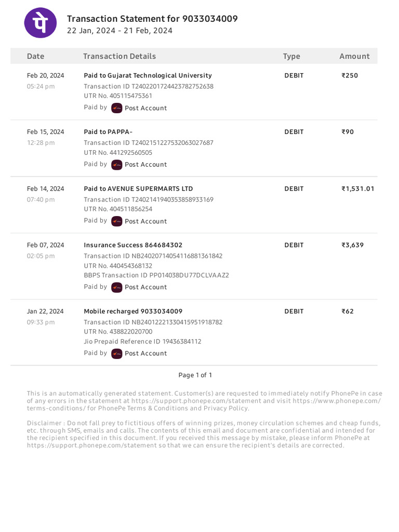Click the ₹1,531.01 amount
399x532 pixels.
point(357,189)
